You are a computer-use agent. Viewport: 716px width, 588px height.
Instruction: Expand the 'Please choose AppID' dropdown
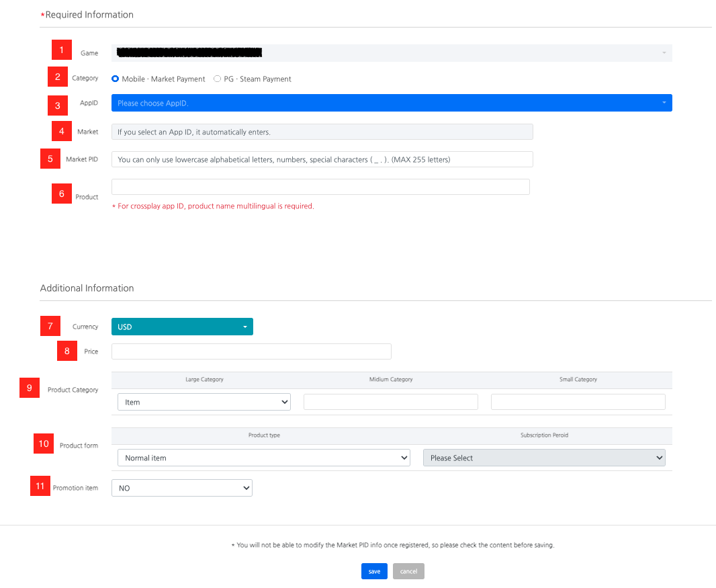coord(391,103)
